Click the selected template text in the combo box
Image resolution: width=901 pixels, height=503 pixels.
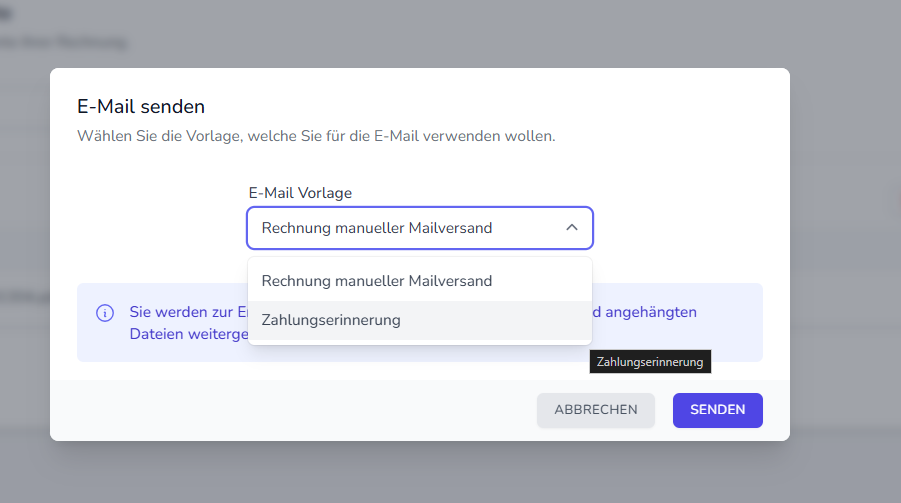(377, 228)
